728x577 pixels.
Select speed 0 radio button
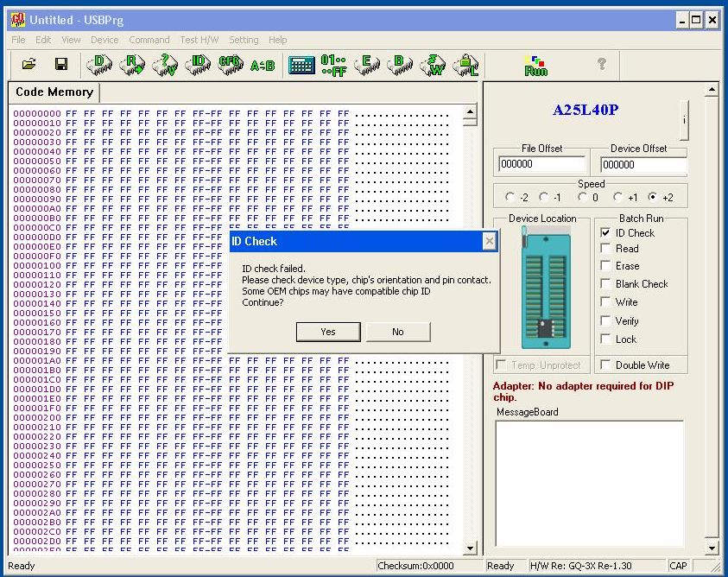pos(583,198)
